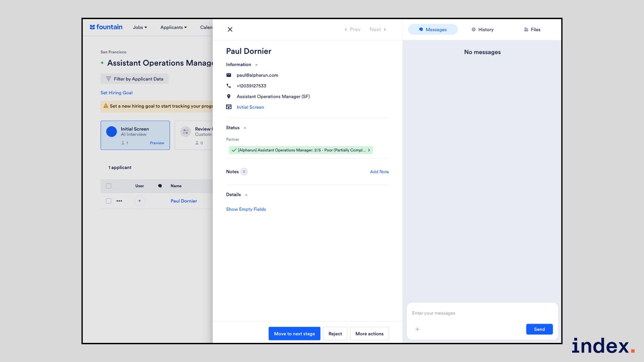Click the three-dots menu for Paul Dornier row
The height and width of the screenshot is (362, 644).
click(x=119, y=201)
